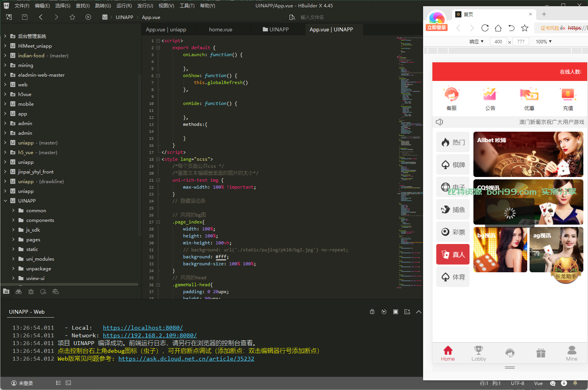Switch to the home.vue editor tab
This screenshot has width=588, height=390.
coord(221,29)
